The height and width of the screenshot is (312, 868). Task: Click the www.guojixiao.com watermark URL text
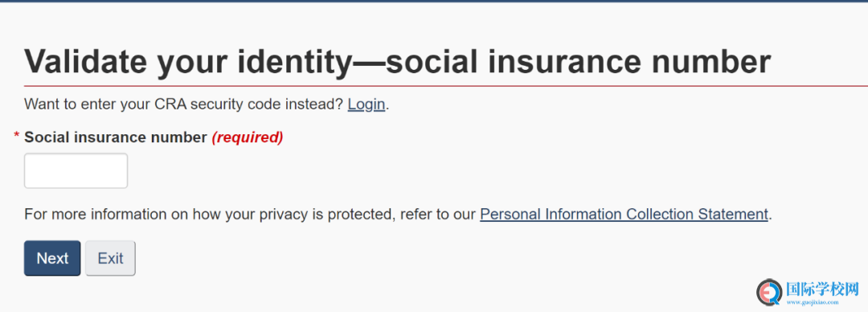click(813, 302)
